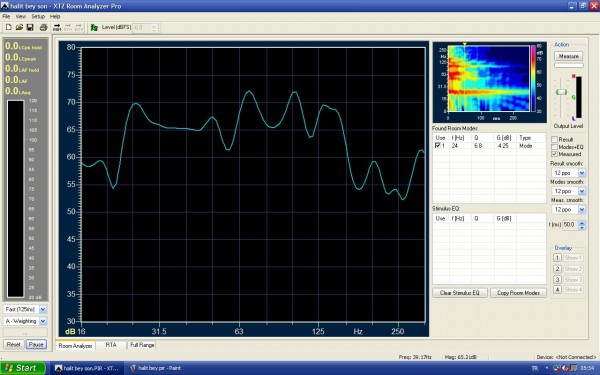This screenshot has height=375, width=600.
Task: Click overlay slot 3 icon button
Action: pos(558,280)
